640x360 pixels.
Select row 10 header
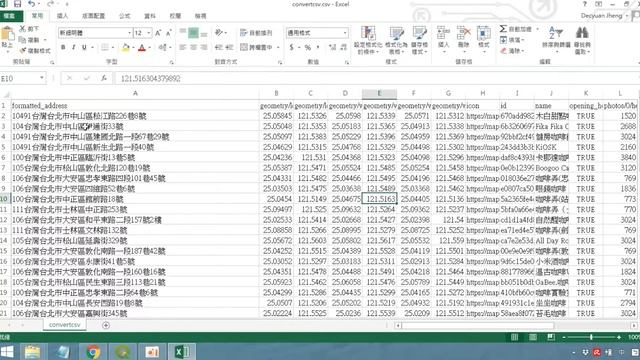(x=4, y=199)
